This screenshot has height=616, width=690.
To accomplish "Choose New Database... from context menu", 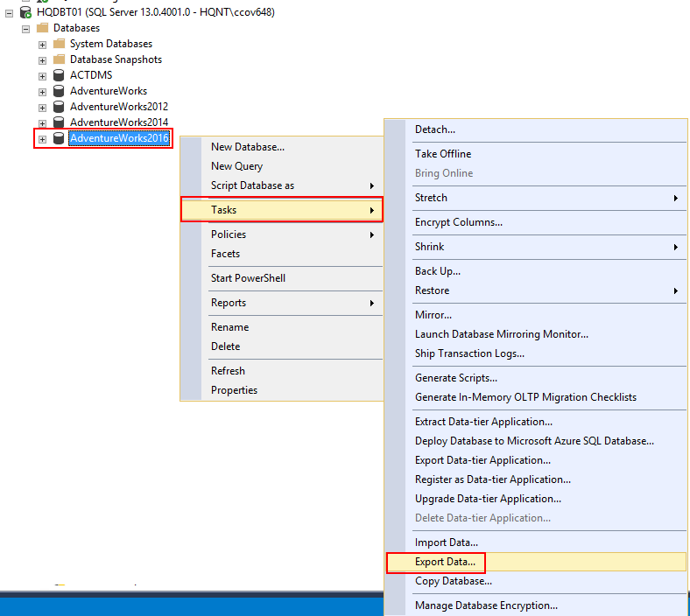I will [x=282, y=147].
